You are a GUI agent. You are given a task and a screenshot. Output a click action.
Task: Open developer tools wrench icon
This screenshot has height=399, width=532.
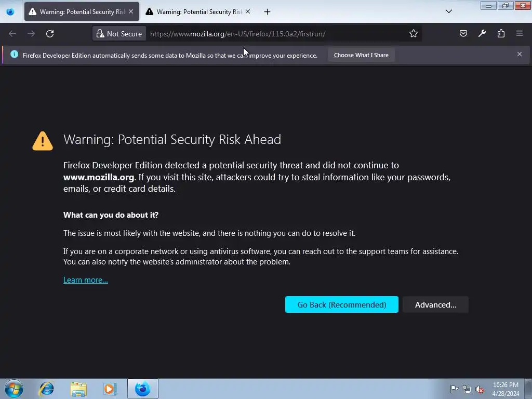pos(482,33)
